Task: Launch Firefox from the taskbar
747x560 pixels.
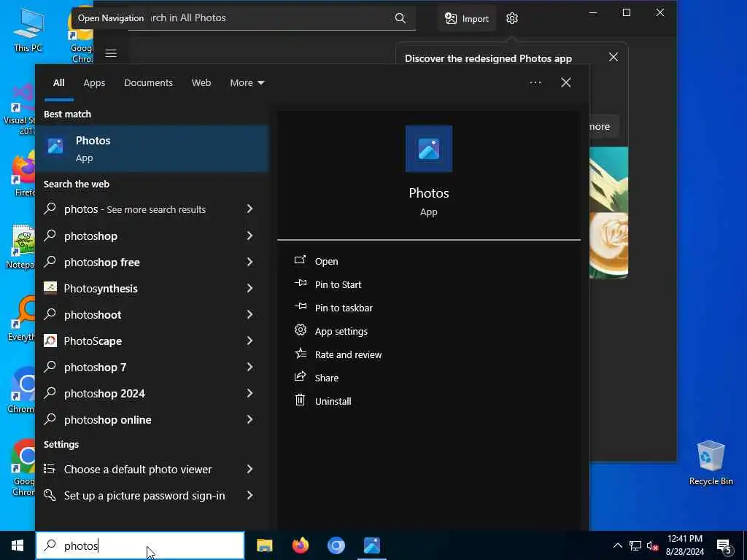Action: click(300, 545)
